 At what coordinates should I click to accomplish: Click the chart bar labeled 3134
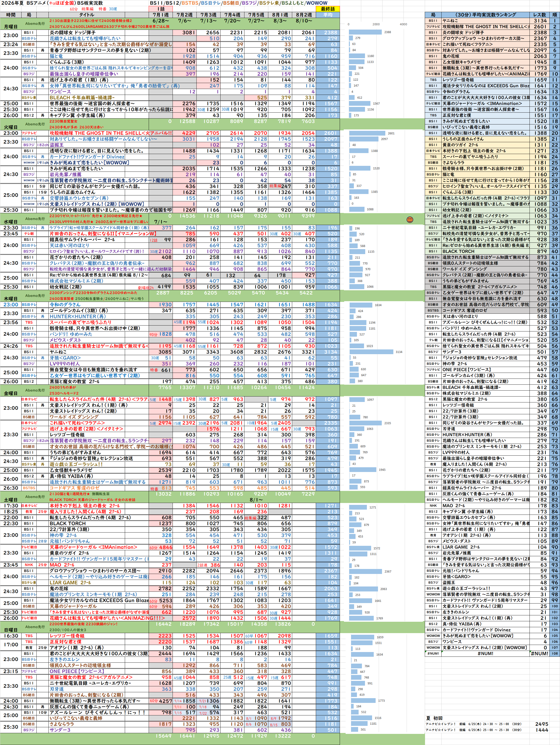(372, 352)
